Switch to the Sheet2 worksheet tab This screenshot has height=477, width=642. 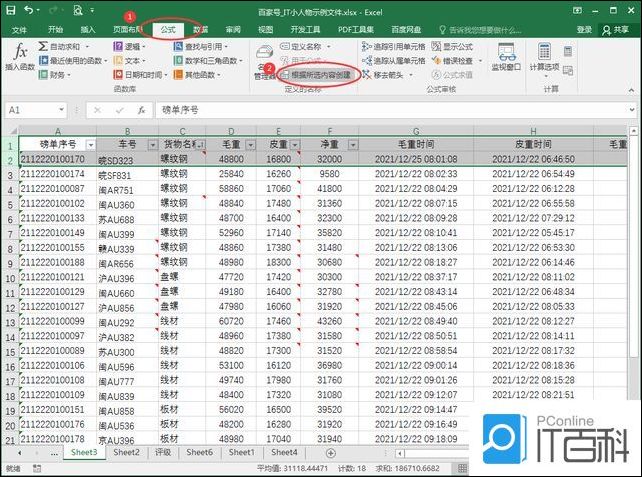point(126,453)
